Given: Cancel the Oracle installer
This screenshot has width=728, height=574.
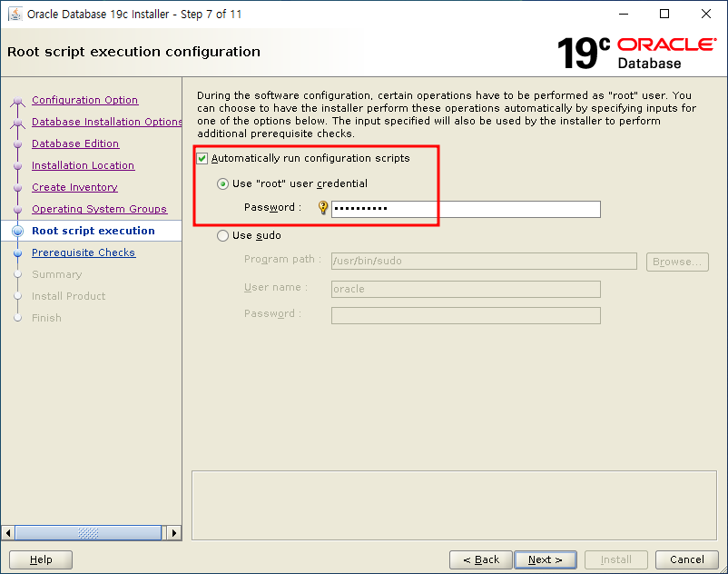Looking at the screenshot, I should (687, 559).
